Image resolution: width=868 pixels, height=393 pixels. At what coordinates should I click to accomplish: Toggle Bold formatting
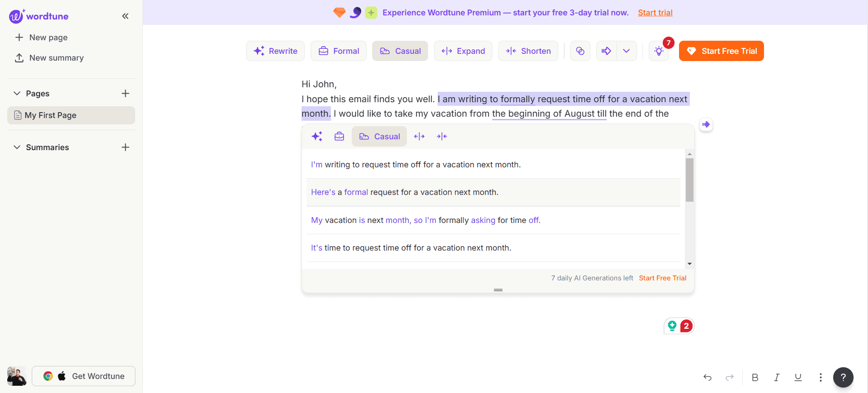click(755, 377)
